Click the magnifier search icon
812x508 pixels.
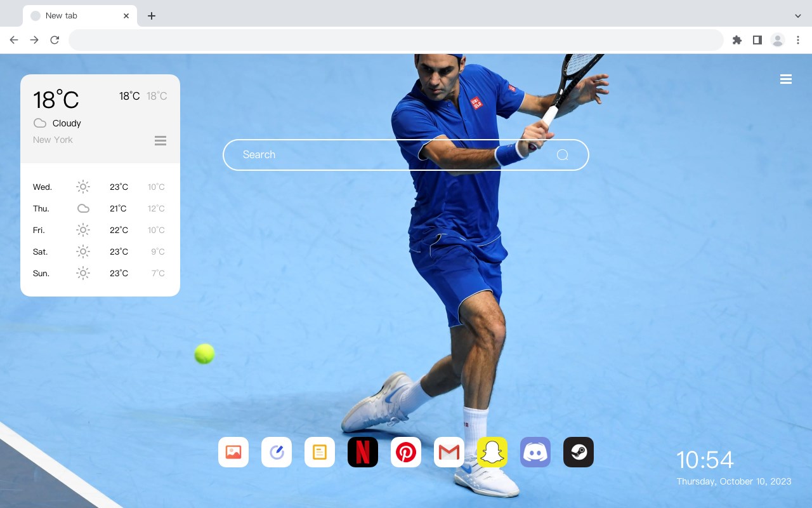[562, 155]
